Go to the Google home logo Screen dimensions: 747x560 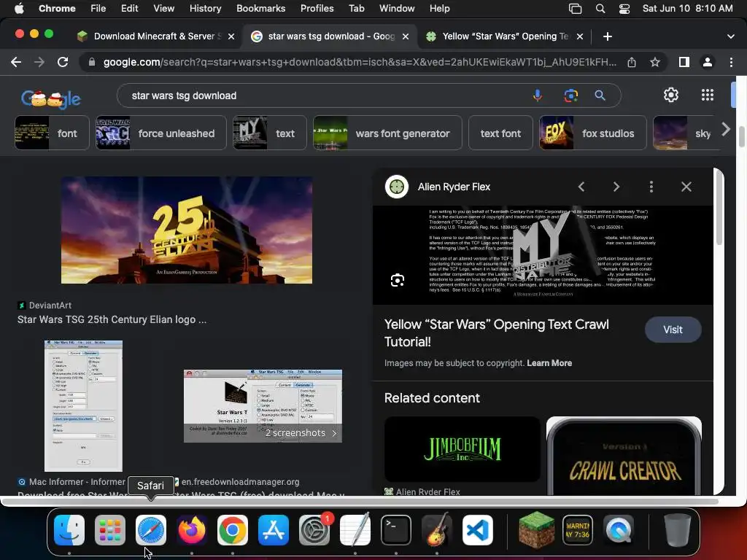tap(51, 98)
